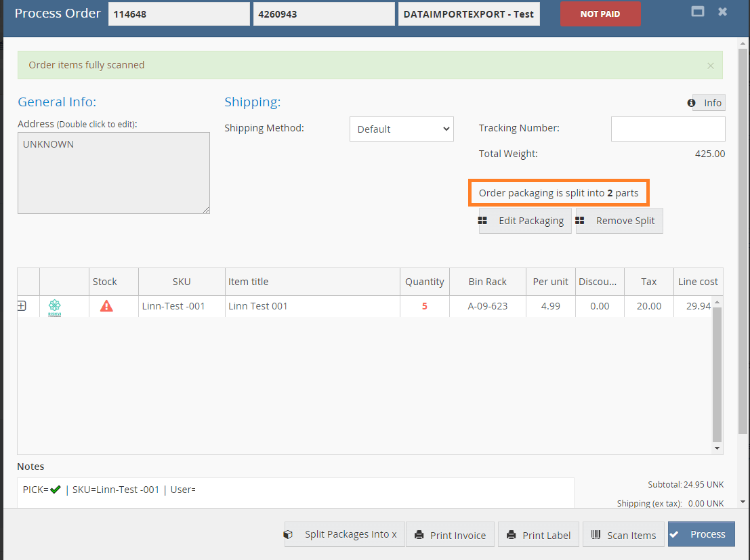Click the Process button

click(701, 534)
